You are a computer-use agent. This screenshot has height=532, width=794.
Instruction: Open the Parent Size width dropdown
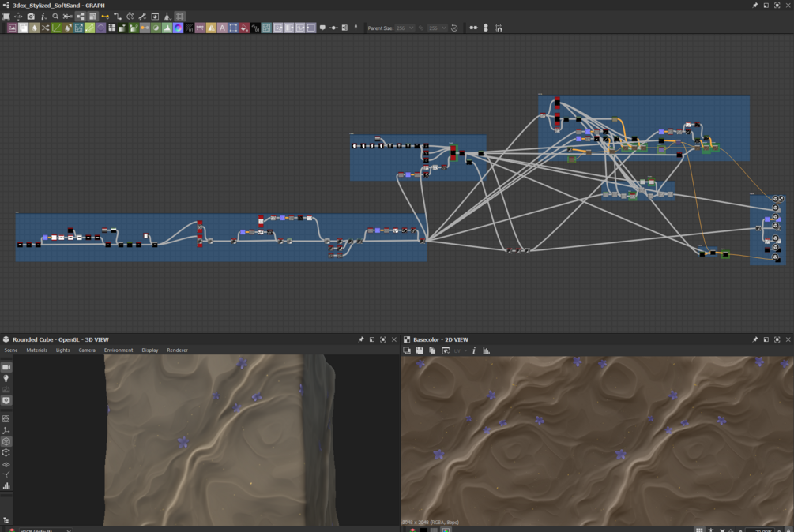[x=405, y=28]
